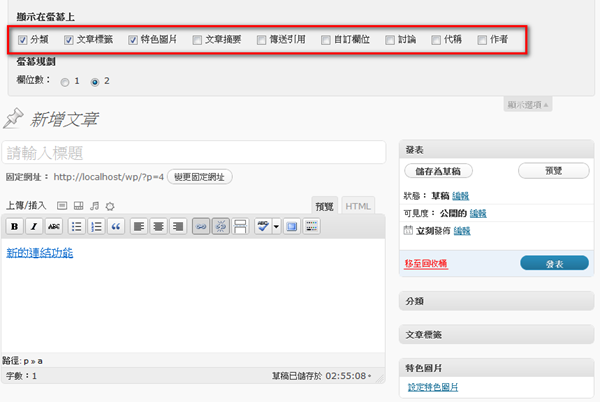Expand the 文章標籤 sidebar panel
600x402 pixels.
coord(496,335)
